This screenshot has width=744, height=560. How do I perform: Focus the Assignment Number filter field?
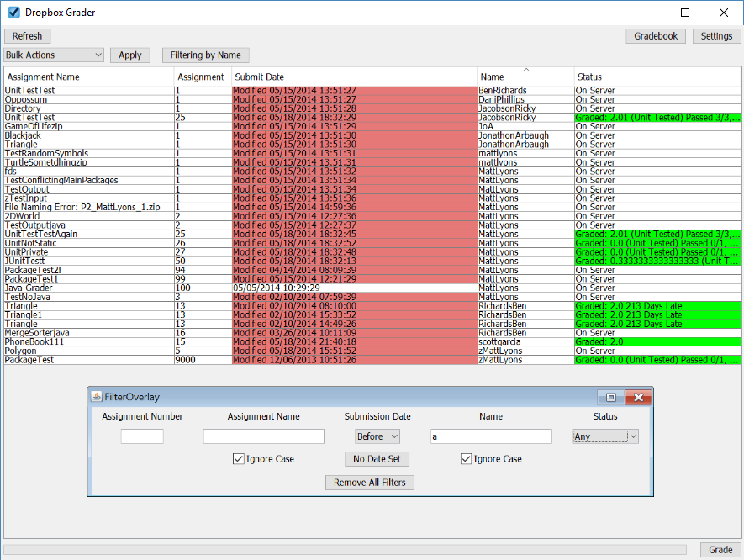pos(142,436)
